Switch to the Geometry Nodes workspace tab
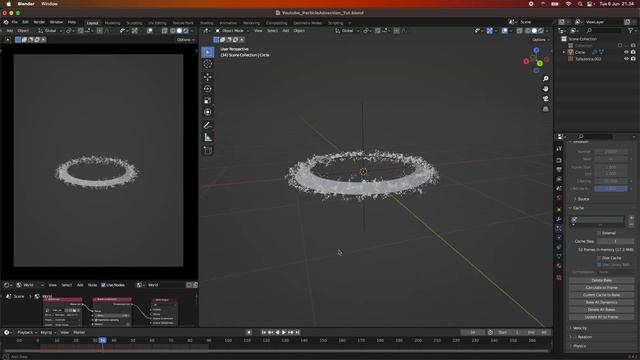The width and height of the screenshot is (640, 360). pyautogui.click(x=308, y=23)
